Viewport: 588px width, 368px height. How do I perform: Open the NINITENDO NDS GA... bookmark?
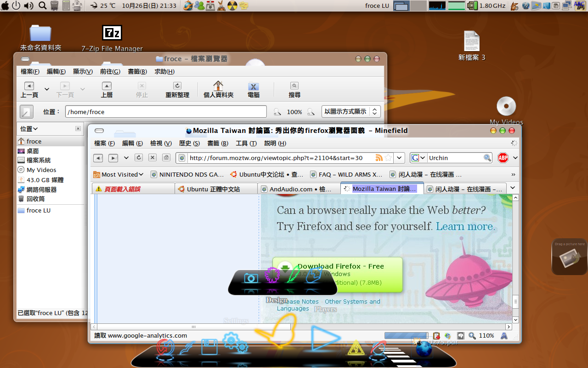pyautogui.click(x=187, y=174)
